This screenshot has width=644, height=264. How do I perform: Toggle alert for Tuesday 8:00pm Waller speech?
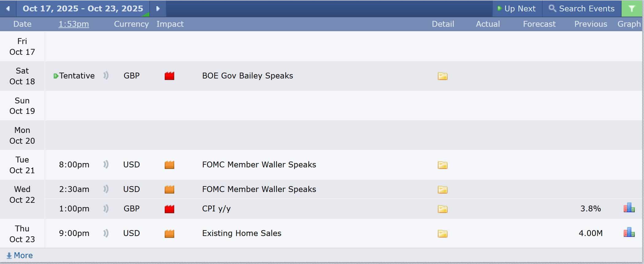point(106,164)
